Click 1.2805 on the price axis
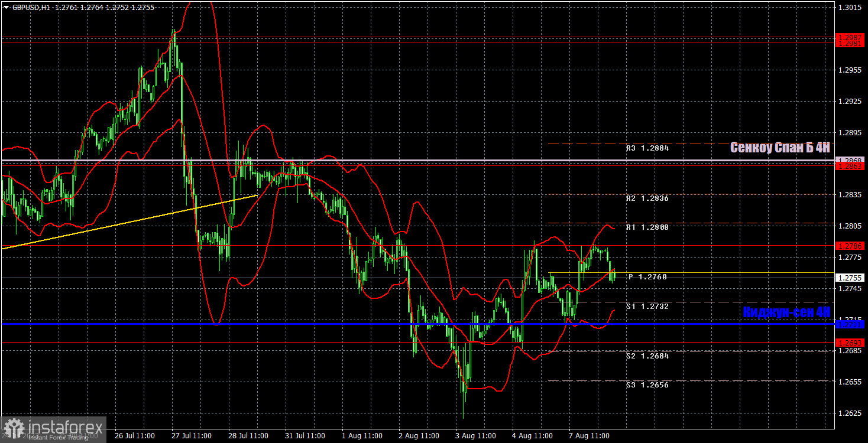 849,226
